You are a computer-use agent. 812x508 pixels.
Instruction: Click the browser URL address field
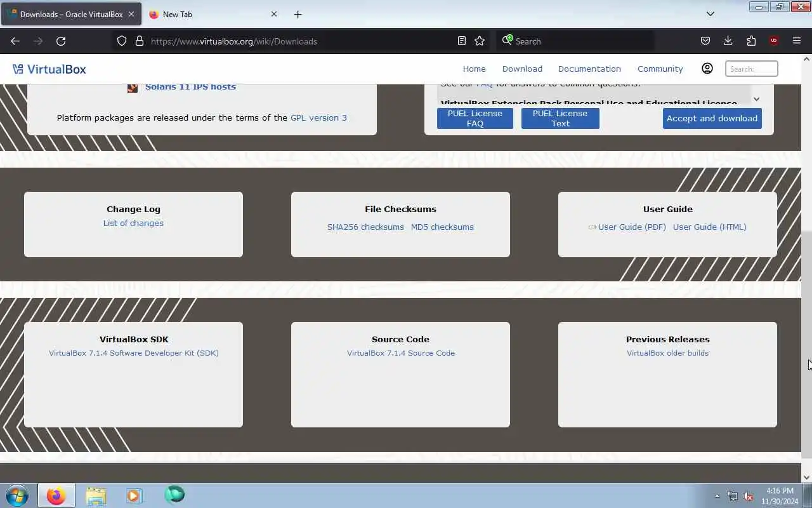[301, 41]
